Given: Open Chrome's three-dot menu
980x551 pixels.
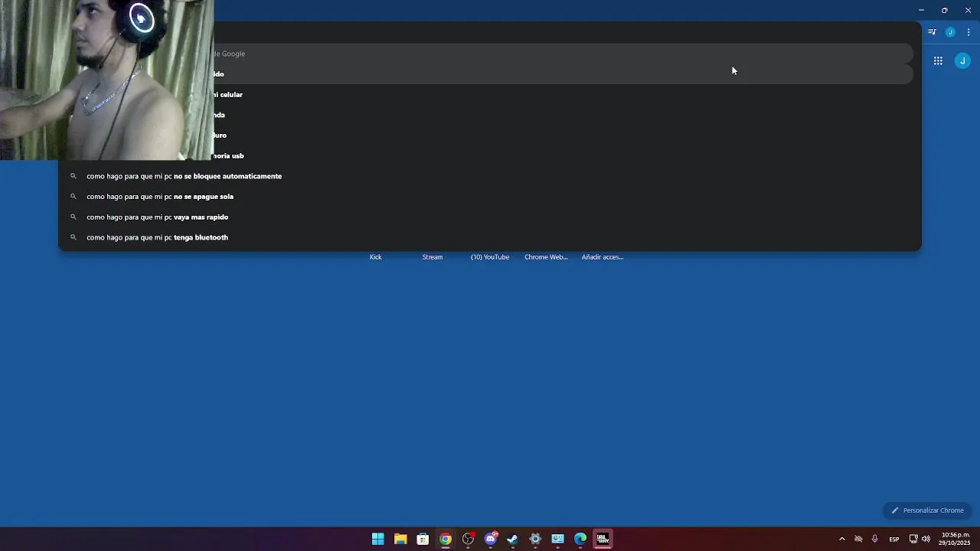Looking at the screenshot, I should pyautogui.click(x=969, y=32).
